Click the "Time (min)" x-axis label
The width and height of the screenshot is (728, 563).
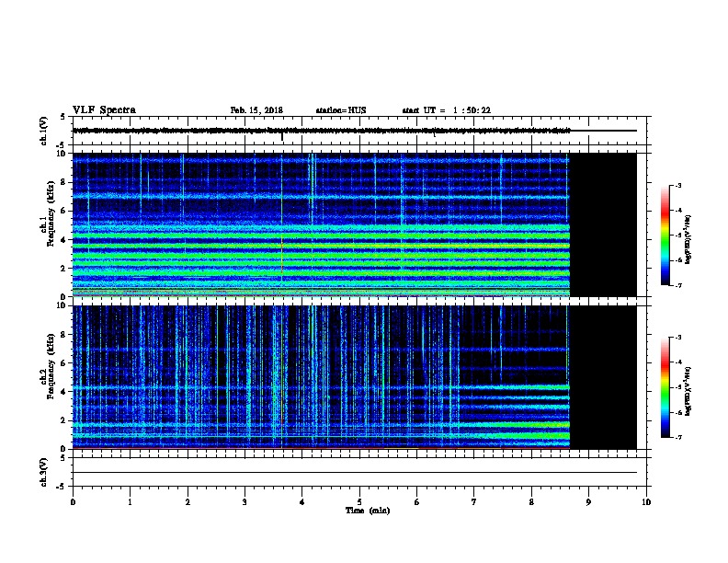click(x=368, y=511)
